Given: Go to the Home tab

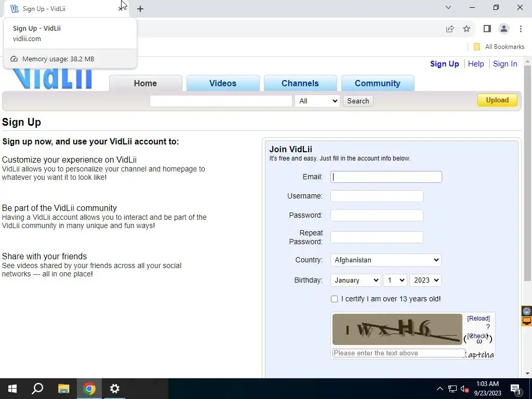Looking at the screenshot, I should click(x=145, y=83).
